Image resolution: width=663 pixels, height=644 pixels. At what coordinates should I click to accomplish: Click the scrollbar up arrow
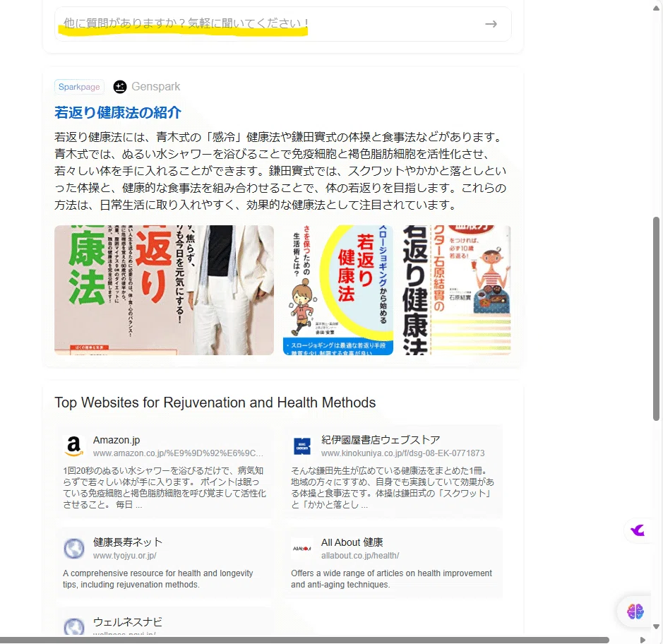(x=656, y=8)
